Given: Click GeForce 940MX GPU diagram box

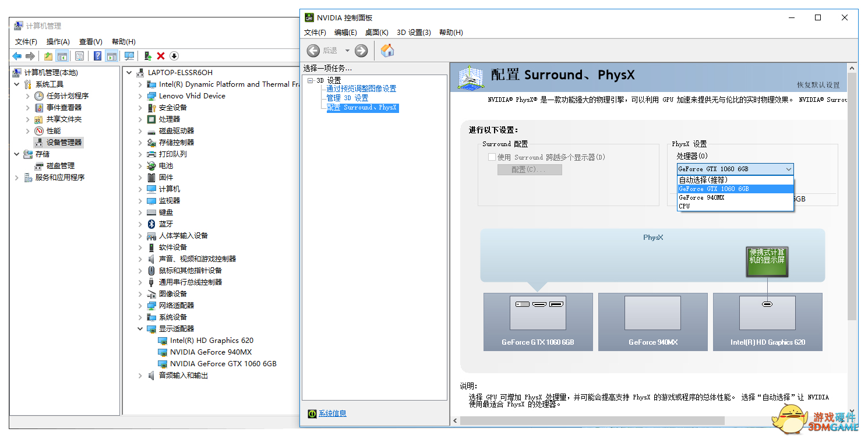Looking at the screenshot, I should point(652,322).
